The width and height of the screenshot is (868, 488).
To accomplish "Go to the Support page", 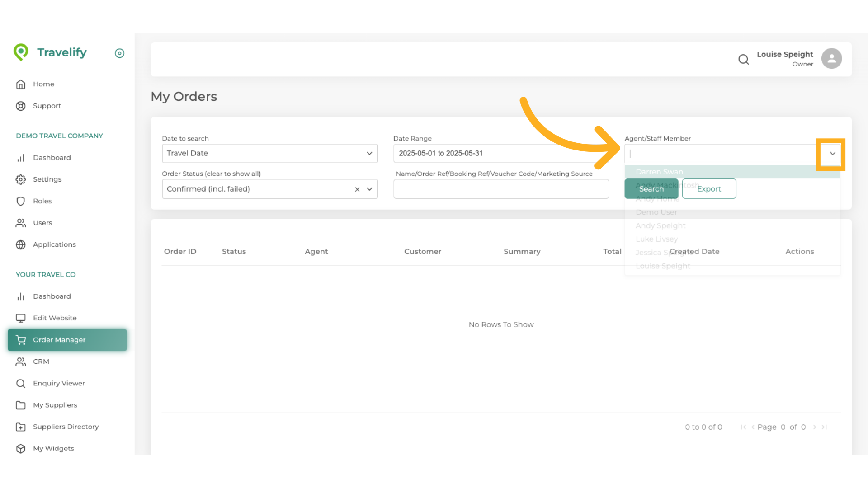I will coord(47,106).
